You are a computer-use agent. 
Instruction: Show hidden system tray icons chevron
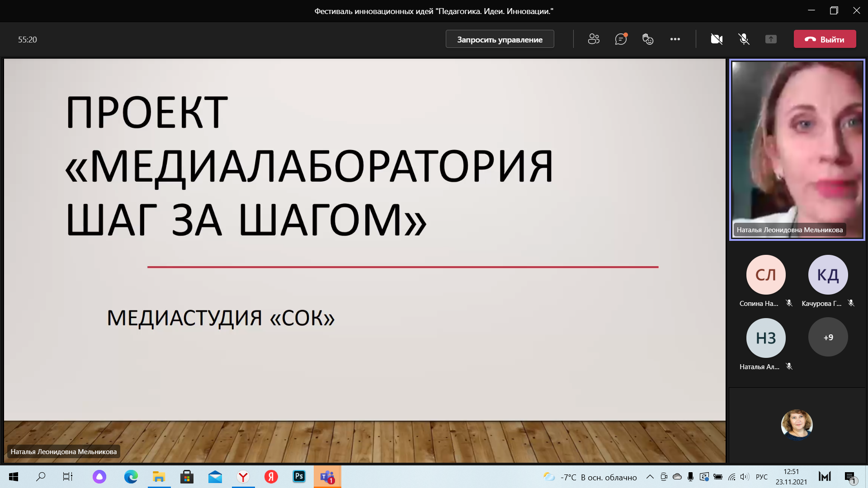650,477
